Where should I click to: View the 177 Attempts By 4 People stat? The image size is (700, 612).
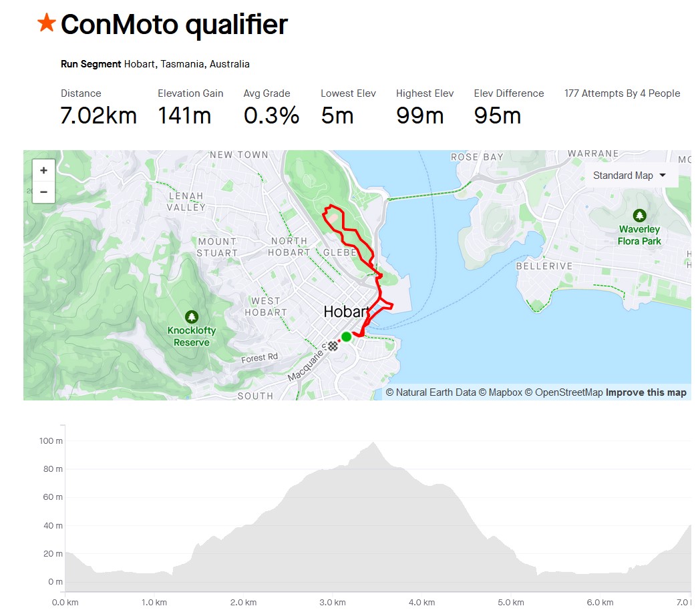point(622,93)
